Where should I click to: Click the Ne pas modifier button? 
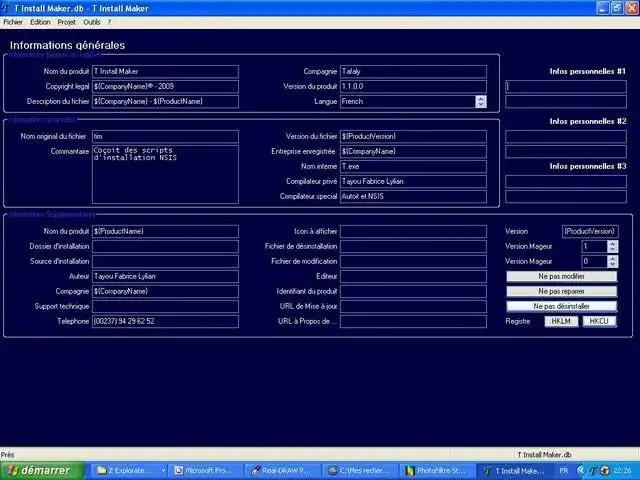coord(562,276)
